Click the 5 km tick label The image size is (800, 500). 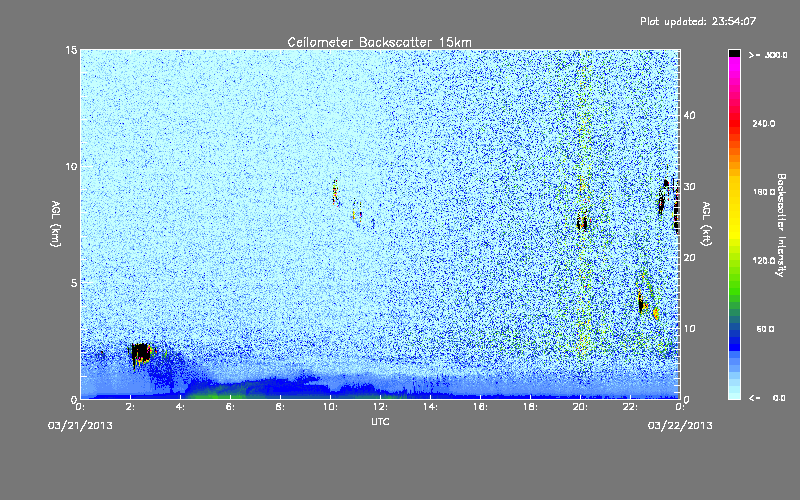tap(74, 283)
